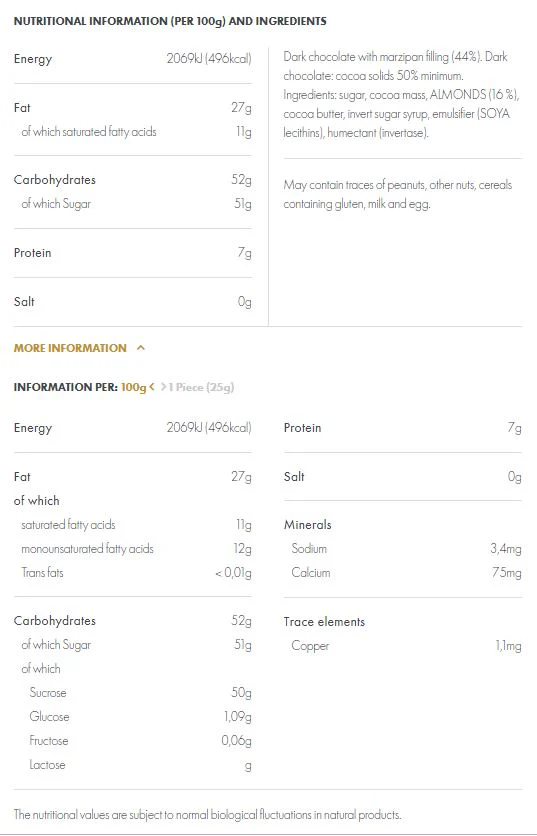The height and width of the screenshot is (836, 537).
Task: Click the left arrow after 100g
Action: (152, 387)
